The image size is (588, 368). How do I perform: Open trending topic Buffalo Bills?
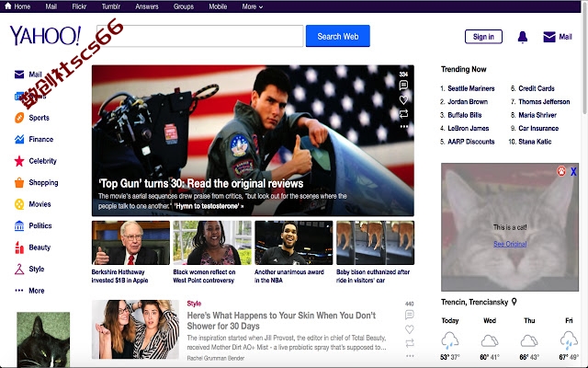tap(465, 115)
